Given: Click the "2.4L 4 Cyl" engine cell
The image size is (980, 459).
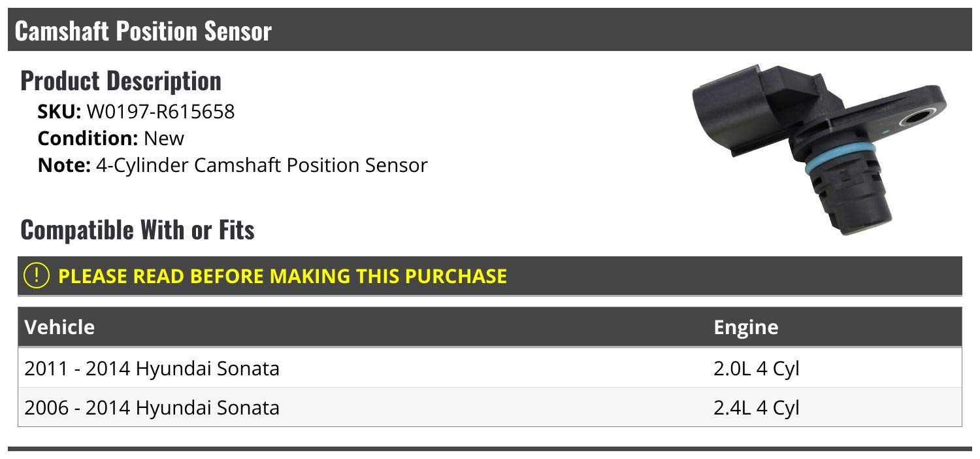Looking at the screenshot, I should click(756, 408).
